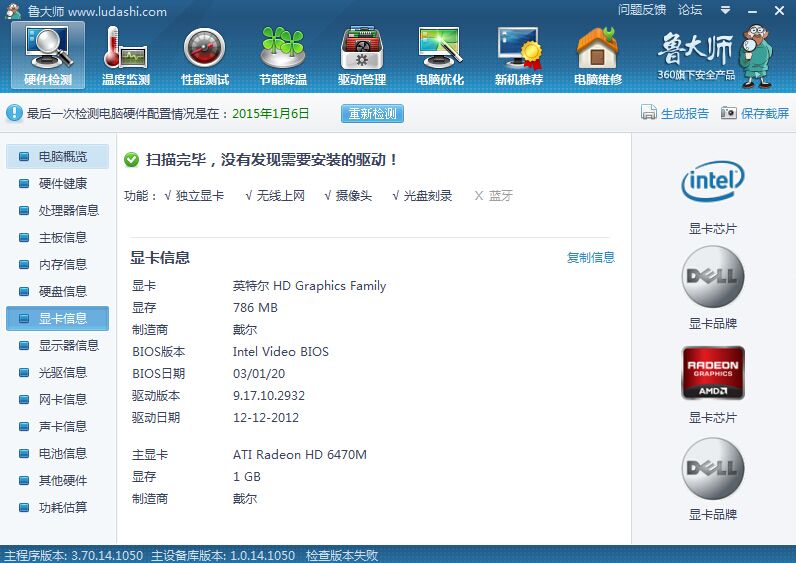Image resolution: width=796 pixels, height=563 pixels.
Task: Select 处理器信息 in the sidebar
Action: click(x=57, y=210)
